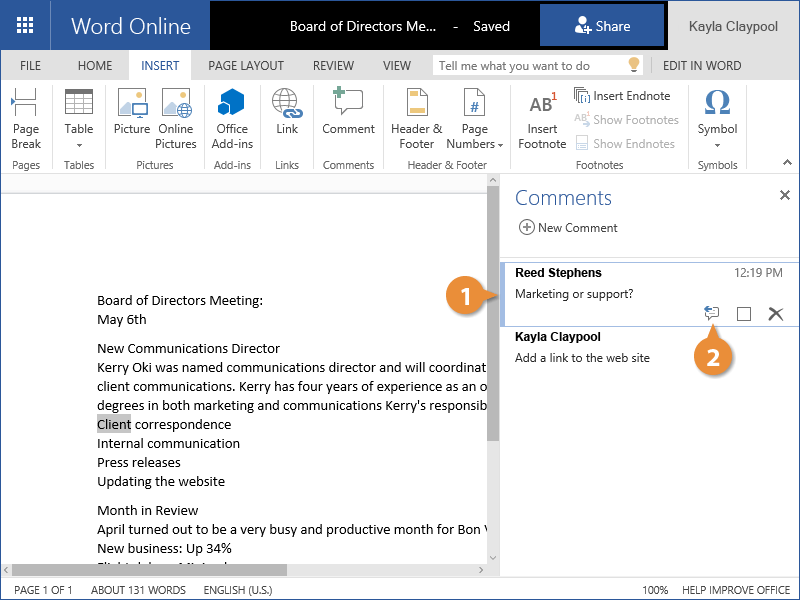Click the Tell me what you want to do box
The height and width of the screenshot is (600, 800).
528,66
